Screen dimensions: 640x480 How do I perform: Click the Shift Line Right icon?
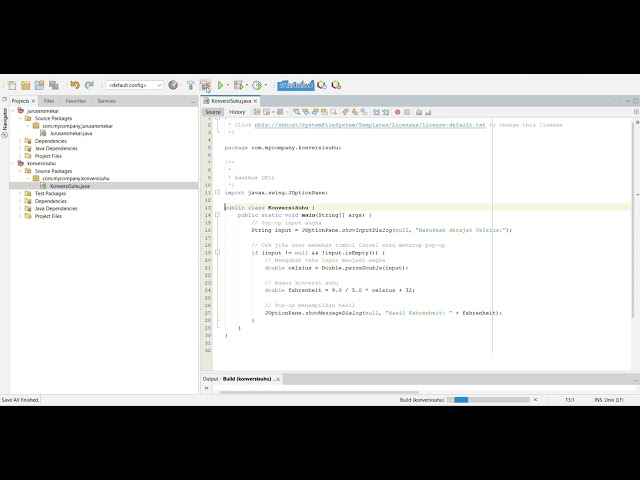[385, 112]
